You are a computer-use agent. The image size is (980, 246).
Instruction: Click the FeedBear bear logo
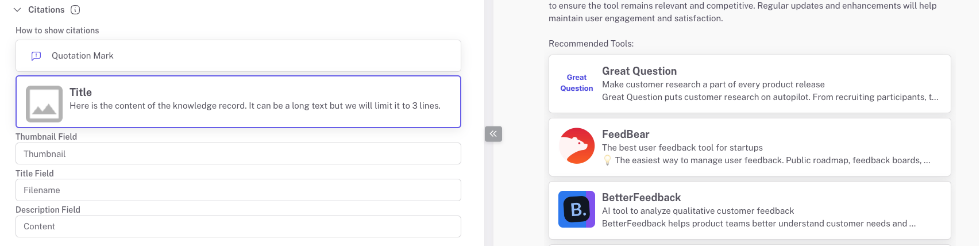click(577, 146)
